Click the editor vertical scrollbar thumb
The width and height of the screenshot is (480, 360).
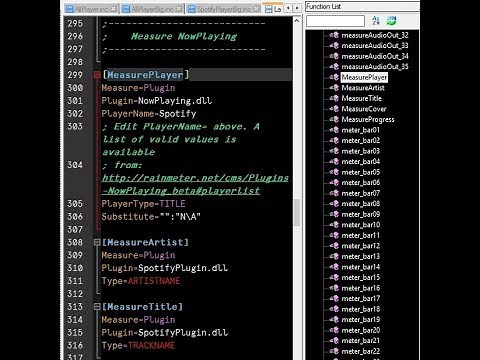tap(297, 213)
